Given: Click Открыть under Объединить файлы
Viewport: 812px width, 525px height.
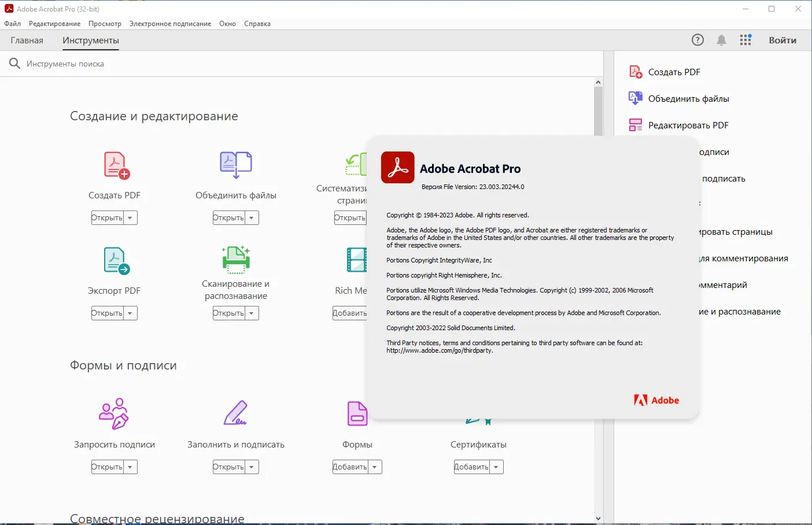Looking at the screenshot, I should [x=229, y=218].
